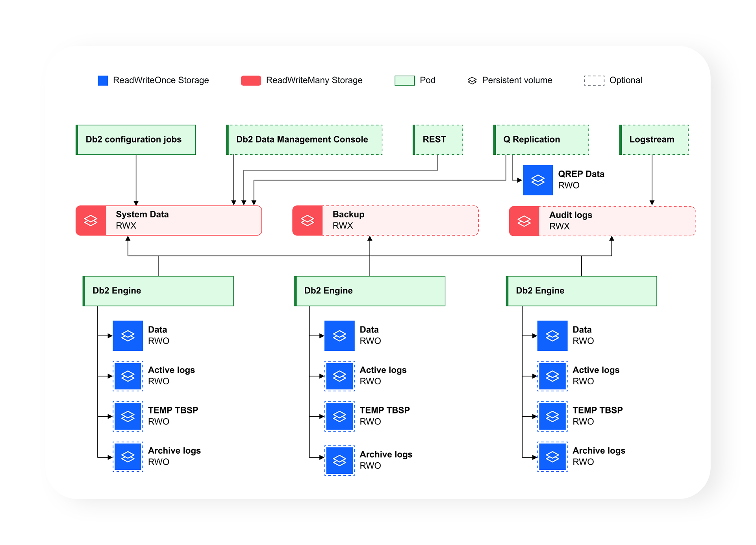Click the Logstream pod box
This screenshot has width=756, height=545.
pos(654,140)
